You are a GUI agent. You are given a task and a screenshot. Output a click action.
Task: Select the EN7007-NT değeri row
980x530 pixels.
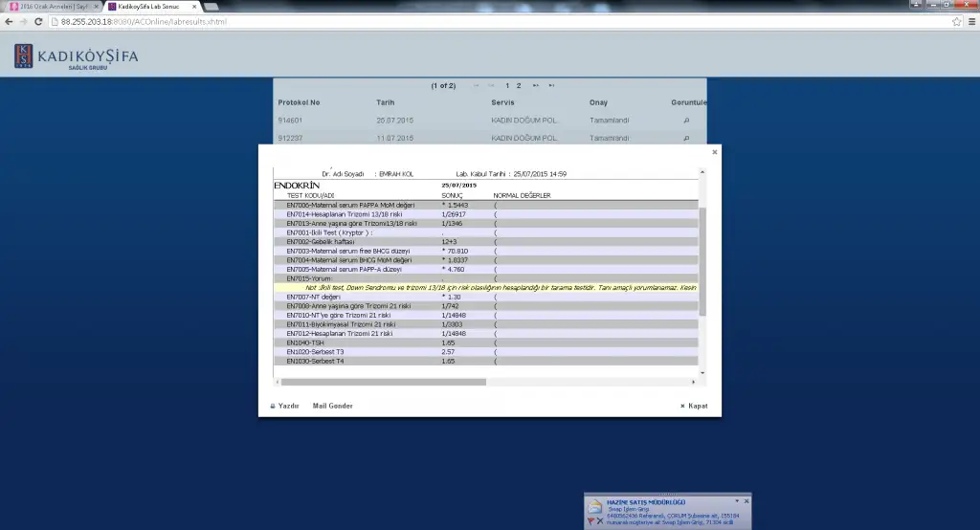coord(485,298)
